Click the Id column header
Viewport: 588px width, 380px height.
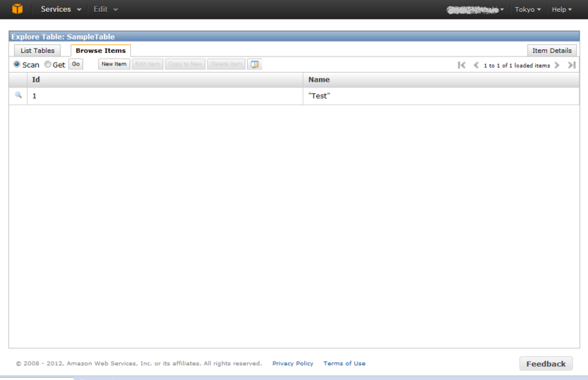[x=165, y=79]
